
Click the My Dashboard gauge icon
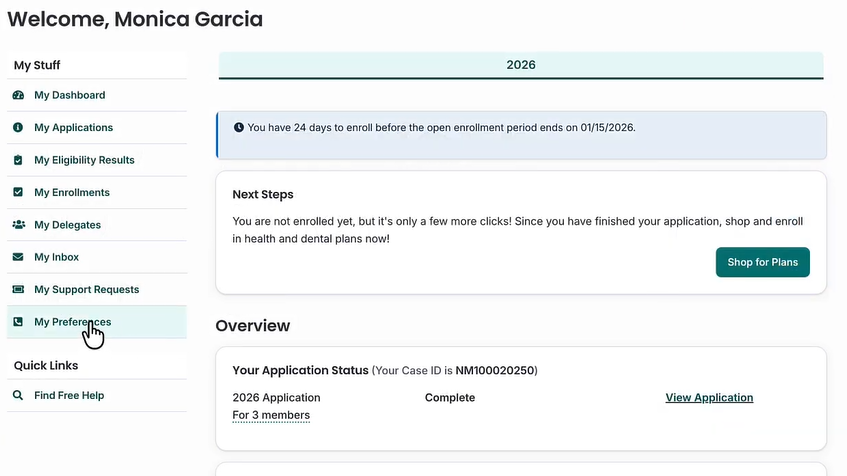18,95
